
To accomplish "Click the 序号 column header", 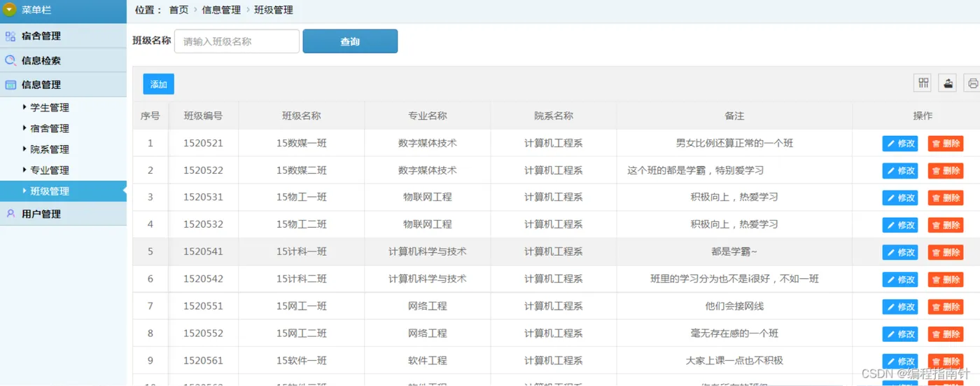I will pyautogui.click(x=150, y=116).
